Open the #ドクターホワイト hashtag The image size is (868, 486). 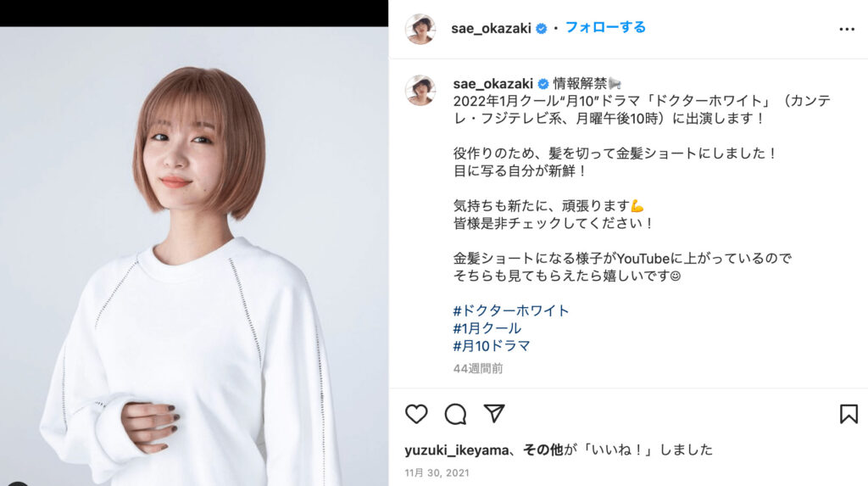511,310
